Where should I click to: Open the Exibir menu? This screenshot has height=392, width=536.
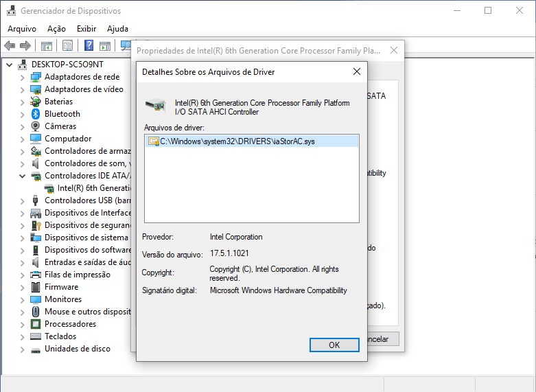[x=86, y=29]
